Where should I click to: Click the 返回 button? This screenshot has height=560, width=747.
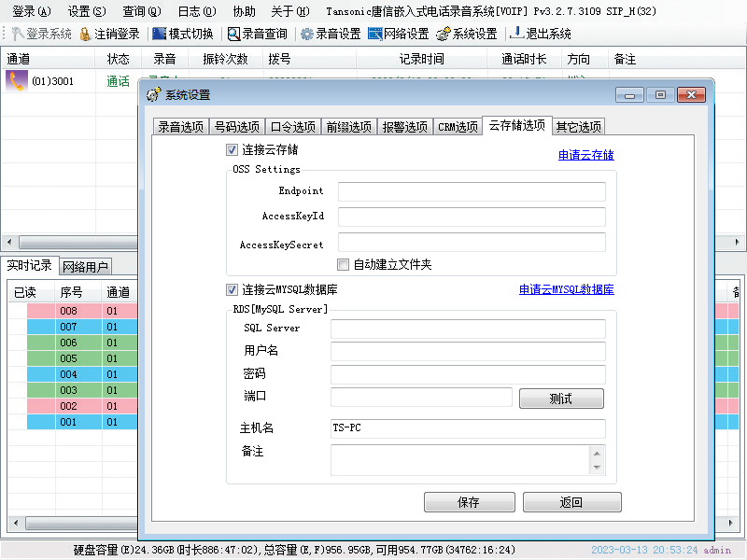(x=571, y=502)
